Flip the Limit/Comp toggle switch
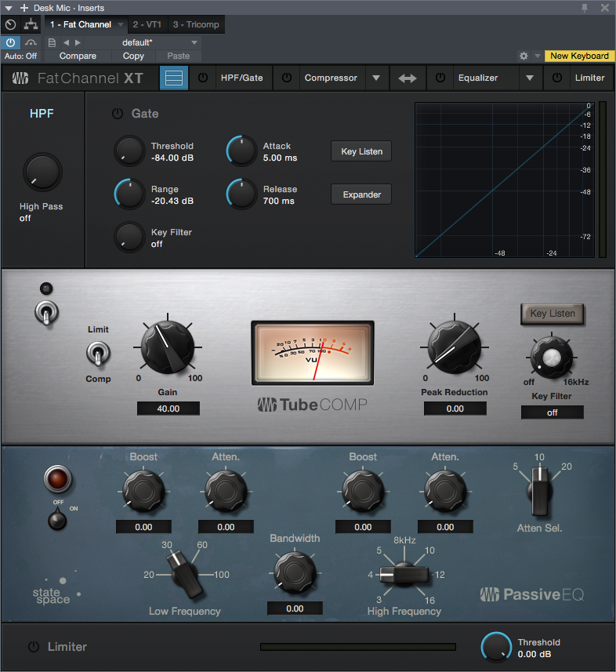This screenshot has height=672, width=616. [99, 354]
